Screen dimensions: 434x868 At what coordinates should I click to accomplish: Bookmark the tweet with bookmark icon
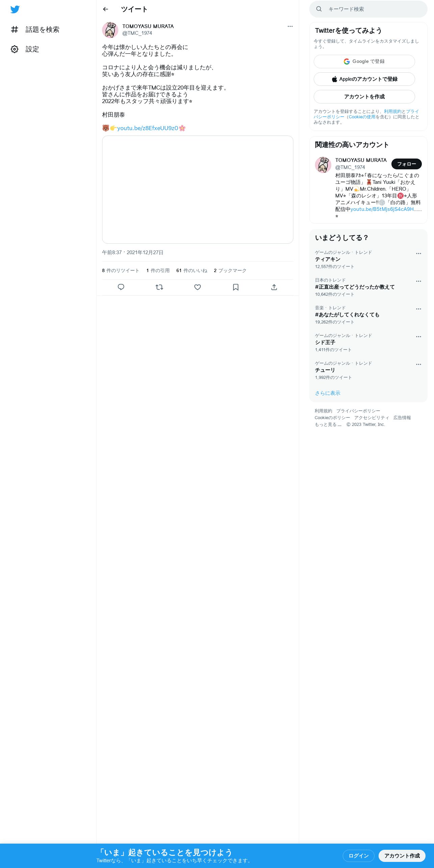click(236, 287)
